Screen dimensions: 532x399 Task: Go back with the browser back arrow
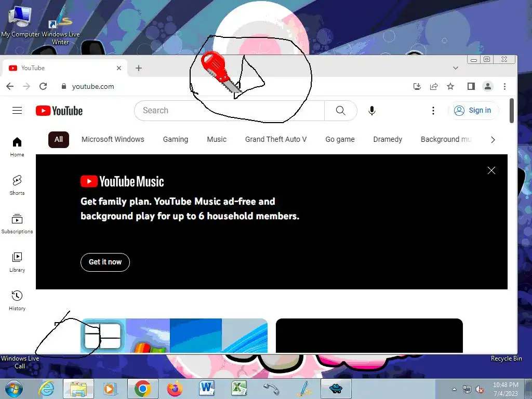(10, 86)
